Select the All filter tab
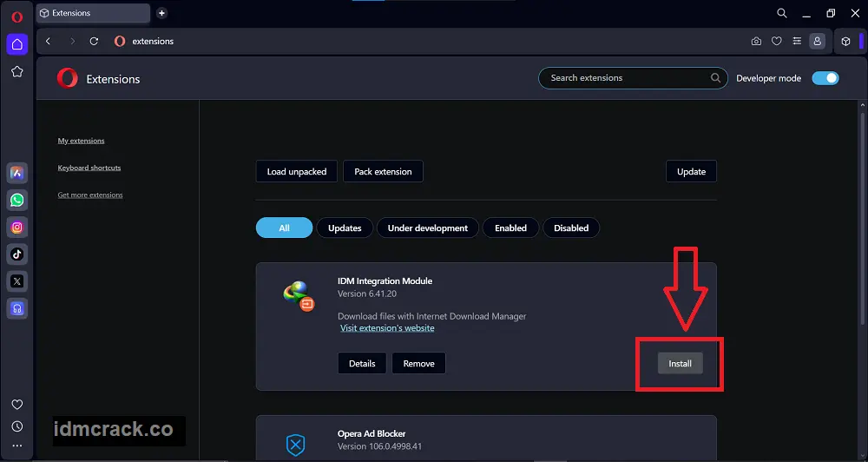This screenshot has width=868, height=462. [284, 228]
